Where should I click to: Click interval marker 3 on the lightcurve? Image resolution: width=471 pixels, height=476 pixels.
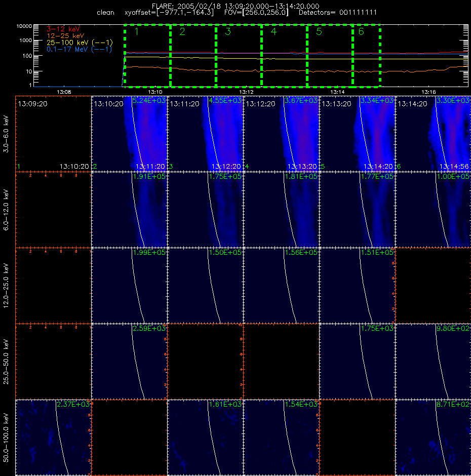tap(228, 31)
